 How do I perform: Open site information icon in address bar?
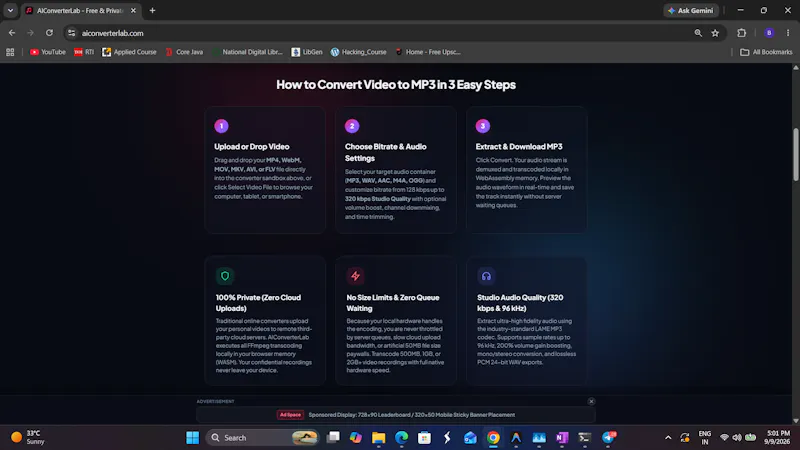click(71, 33)
